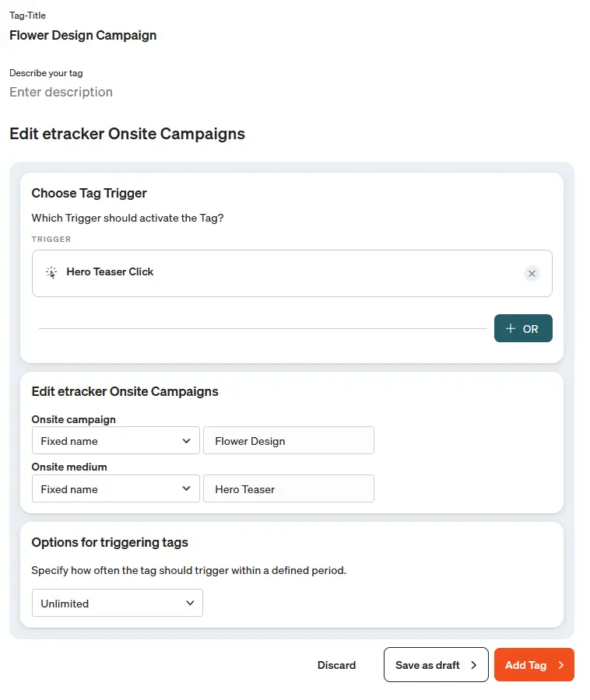Click the Enter description field
The height and width of the screenshot is (700, 590).
61,92
